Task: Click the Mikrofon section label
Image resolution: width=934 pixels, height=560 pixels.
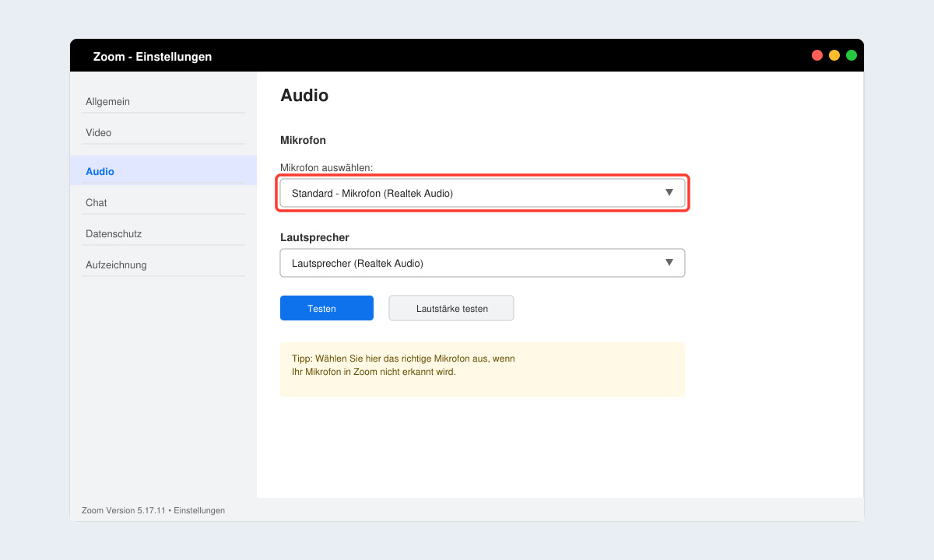Action: (303, 140)
